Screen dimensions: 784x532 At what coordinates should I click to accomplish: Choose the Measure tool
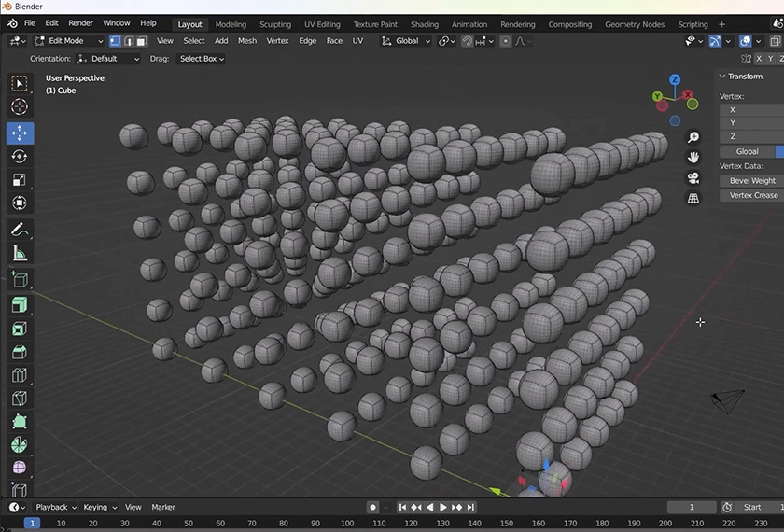tap(20, 253)
